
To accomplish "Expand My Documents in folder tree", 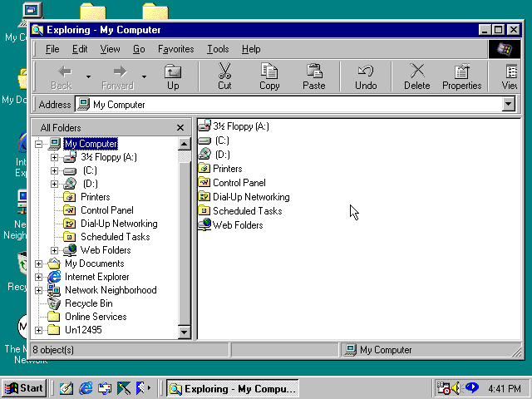I will point(39,264).
